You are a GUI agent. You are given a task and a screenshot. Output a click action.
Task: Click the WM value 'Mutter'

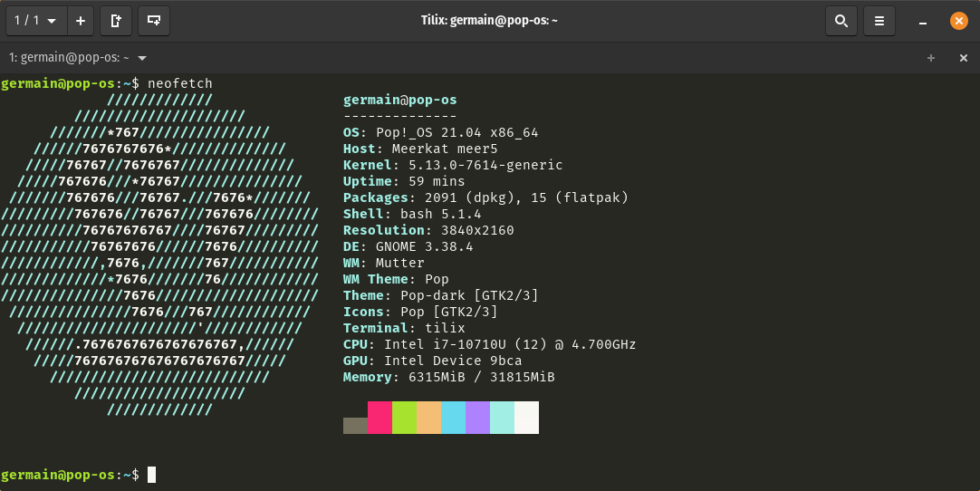click(400, 263)
